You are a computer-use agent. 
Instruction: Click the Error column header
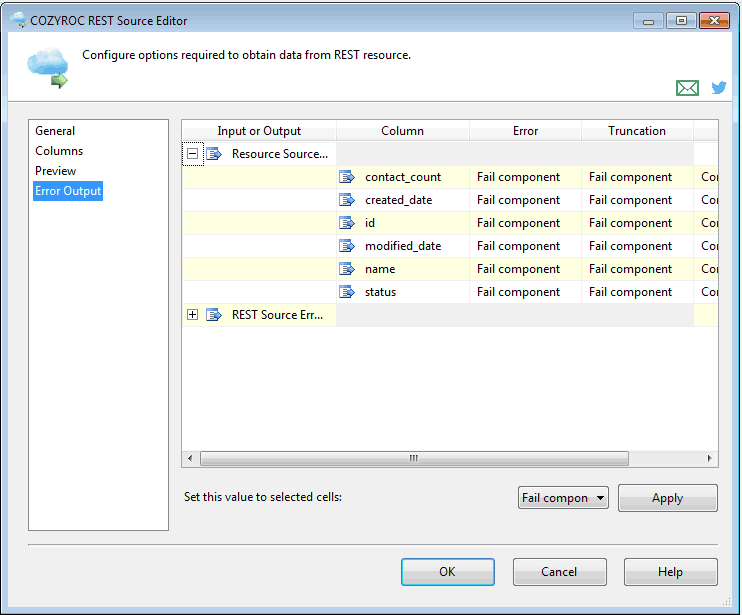tap(525, 131)
